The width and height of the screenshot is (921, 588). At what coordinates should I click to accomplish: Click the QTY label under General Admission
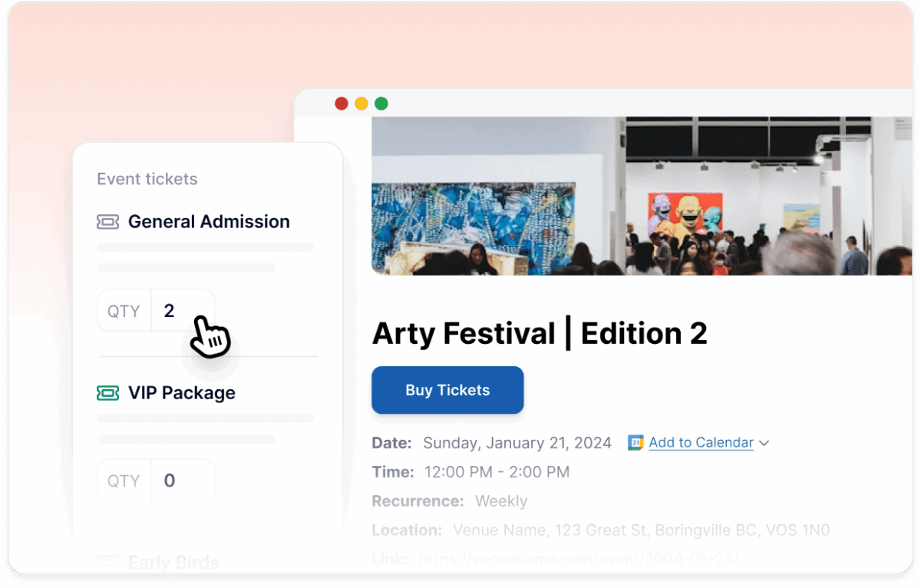click(x=124, y=311)
